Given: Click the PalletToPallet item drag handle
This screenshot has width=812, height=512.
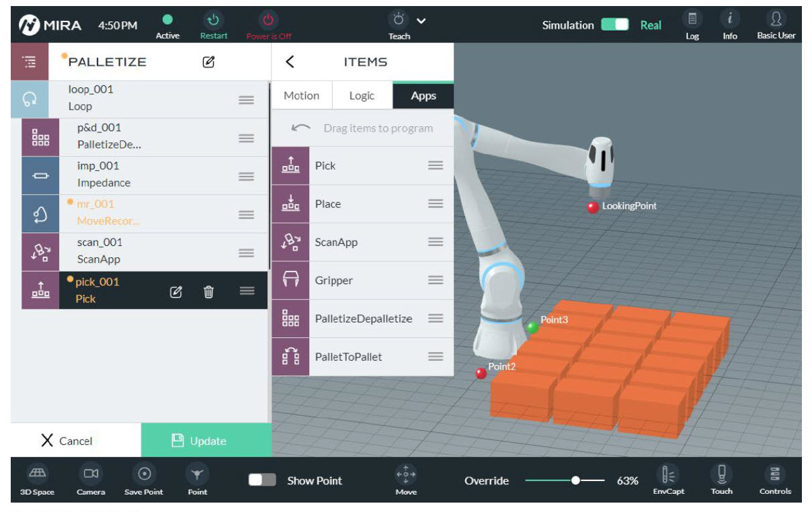Looking at the screenshot, I should pos(436,357).
